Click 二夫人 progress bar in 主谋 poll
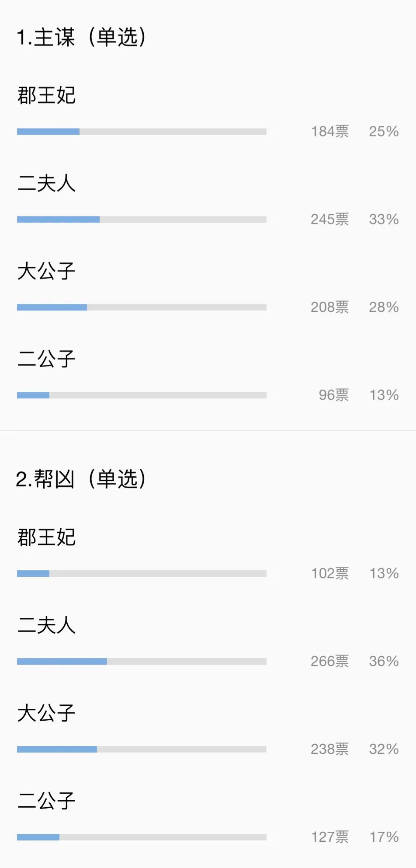Screen dimensions: 416x868 click(x=142, y=220)
